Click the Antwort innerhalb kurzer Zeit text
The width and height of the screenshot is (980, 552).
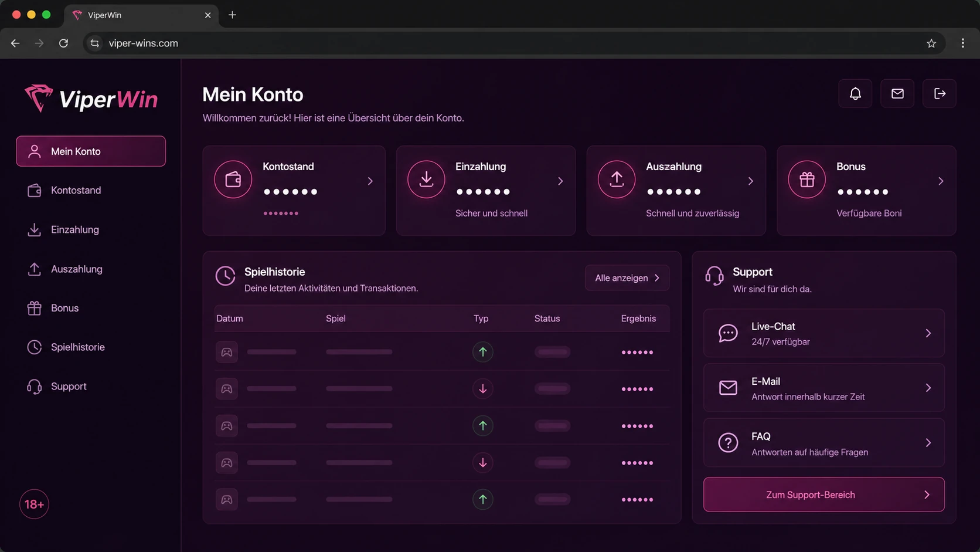tap(808, 397)
